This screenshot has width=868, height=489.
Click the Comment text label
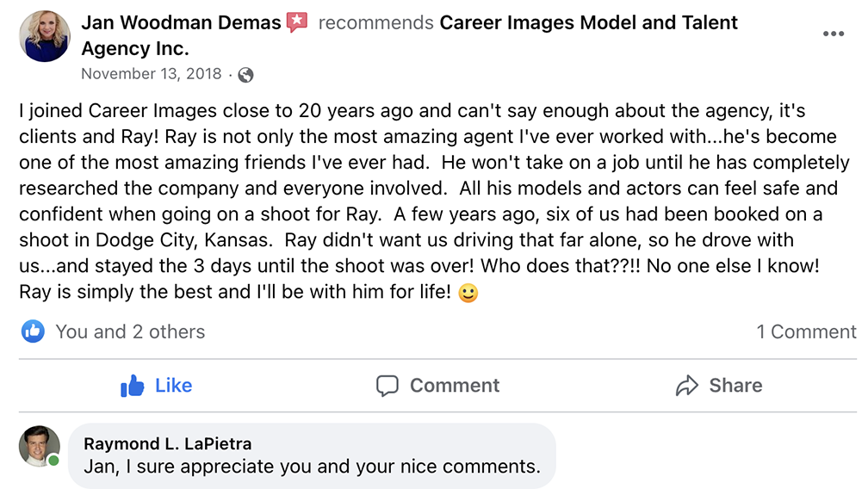(455, 386)
